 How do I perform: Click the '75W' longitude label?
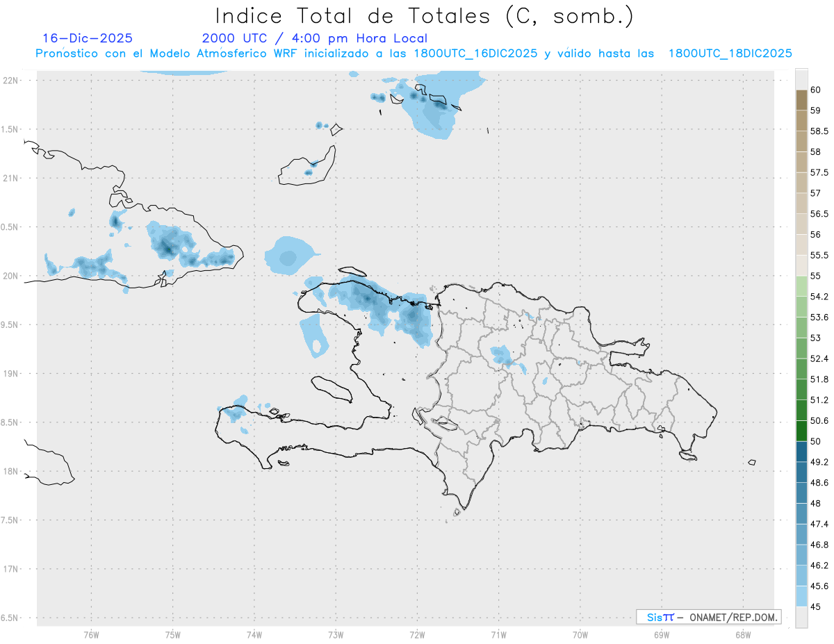pyautogui.click(x=173, y=634)
